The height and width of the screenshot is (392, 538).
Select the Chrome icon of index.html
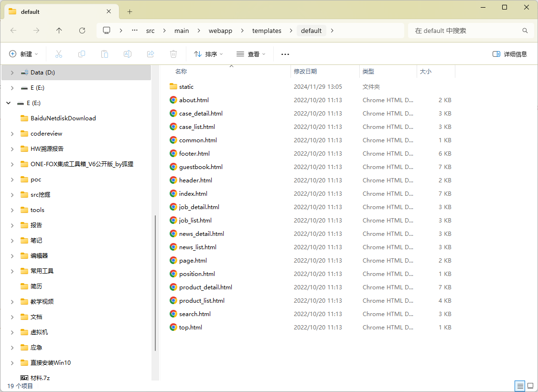click(173, 193)
